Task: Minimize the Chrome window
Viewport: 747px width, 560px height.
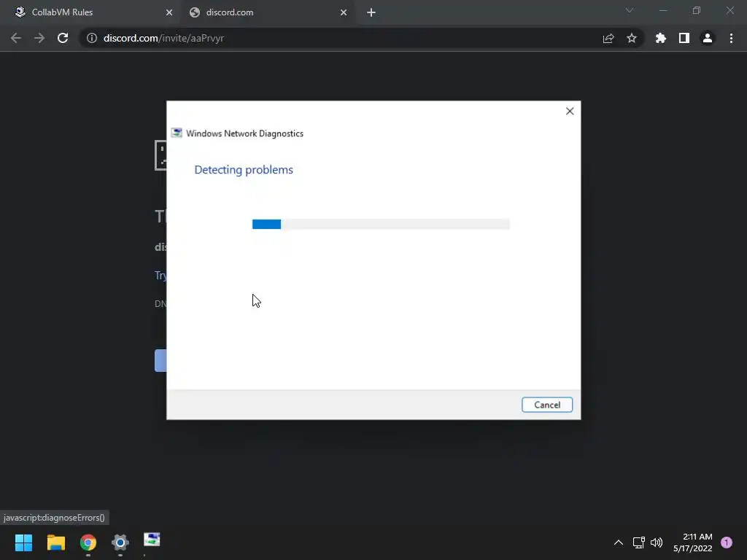Action: pos(662,10)
